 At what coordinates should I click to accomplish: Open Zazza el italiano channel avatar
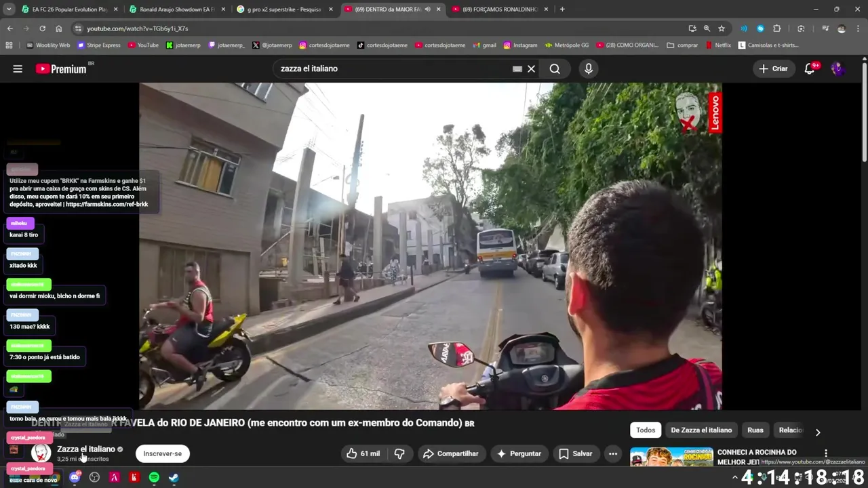click(41, 453)
